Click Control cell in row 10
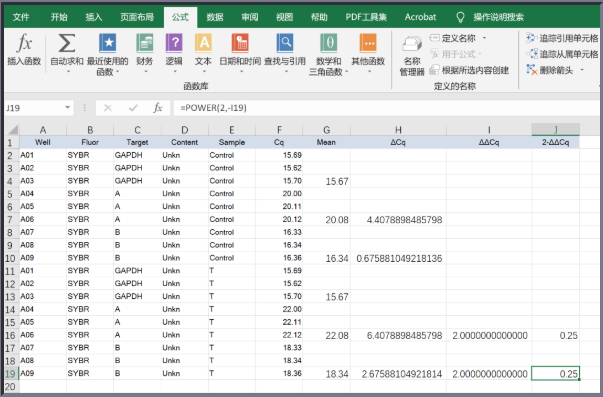Screen dimensions: 603x397 232,258
